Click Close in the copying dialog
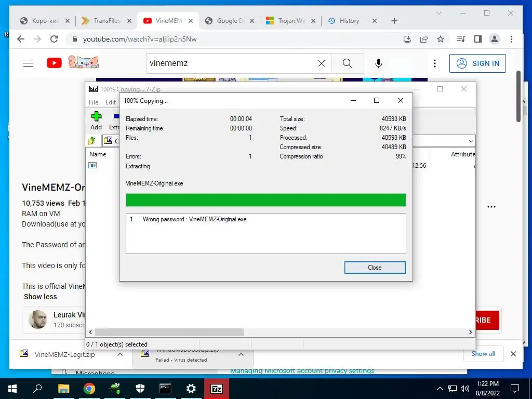Viewport: 532px width, 399px height. pyautogui.click(x=375, y=268)
